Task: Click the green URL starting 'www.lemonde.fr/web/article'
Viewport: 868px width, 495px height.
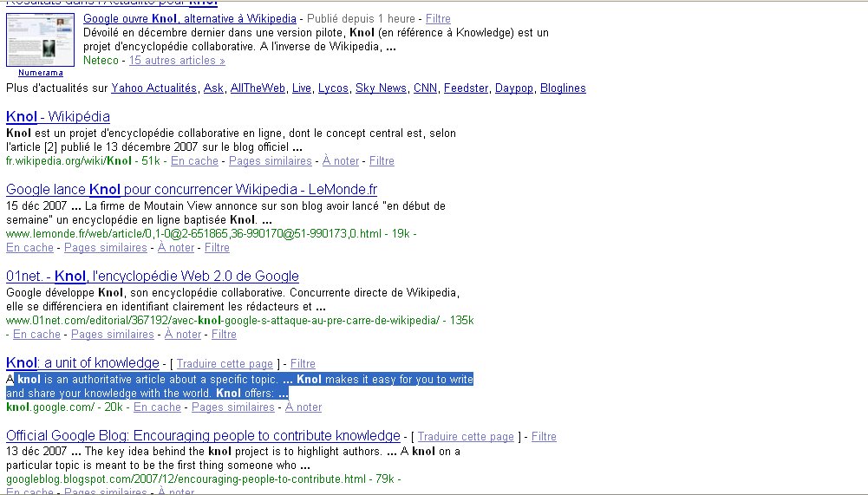Action: coord(193,234)
